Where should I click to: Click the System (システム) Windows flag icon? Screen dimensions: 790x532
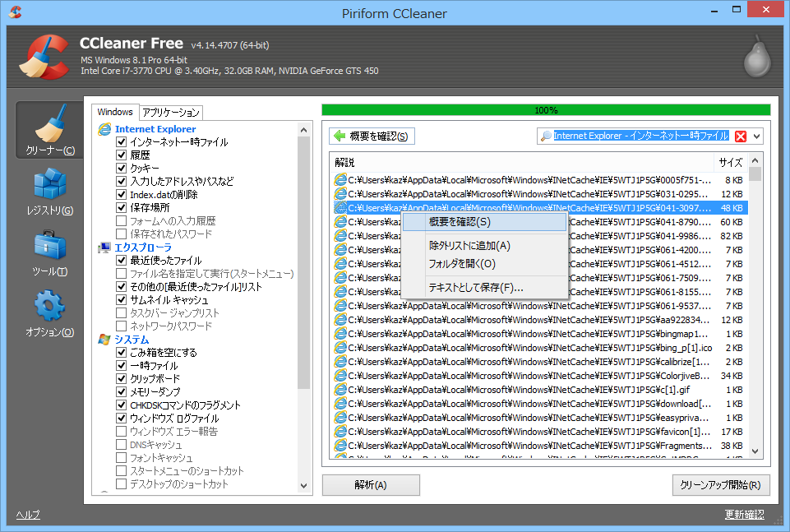coord(104,340)
